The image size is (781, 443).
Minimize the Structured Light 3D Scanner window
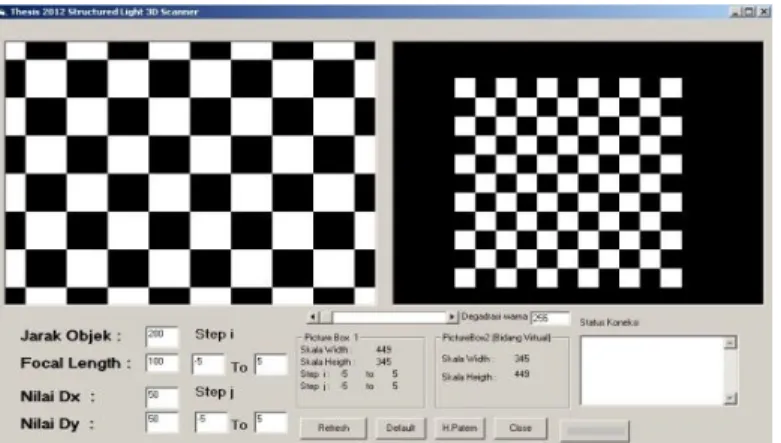[736, 11]
